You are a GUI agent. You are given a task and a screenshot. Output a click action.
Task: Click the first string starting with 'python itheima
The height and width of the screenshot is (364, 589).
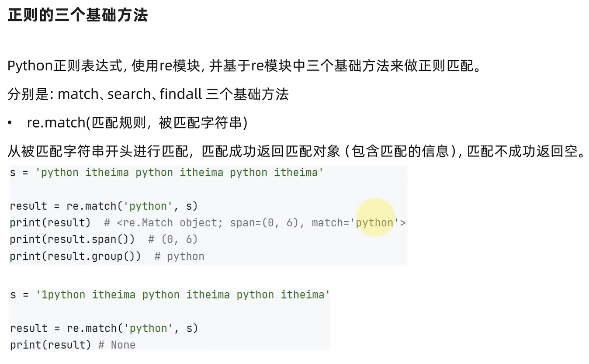(180, 173)
